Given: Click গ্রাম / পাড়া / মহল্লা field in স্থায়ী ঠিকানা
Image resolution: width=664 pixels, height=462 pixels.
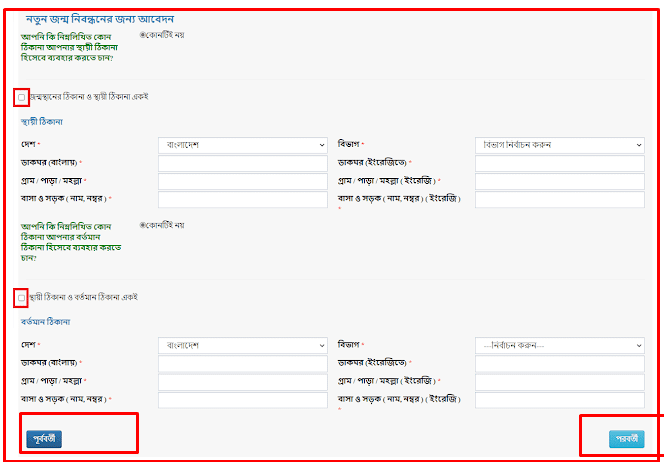Looking at the screenshot, I should [x=242, y=181].
